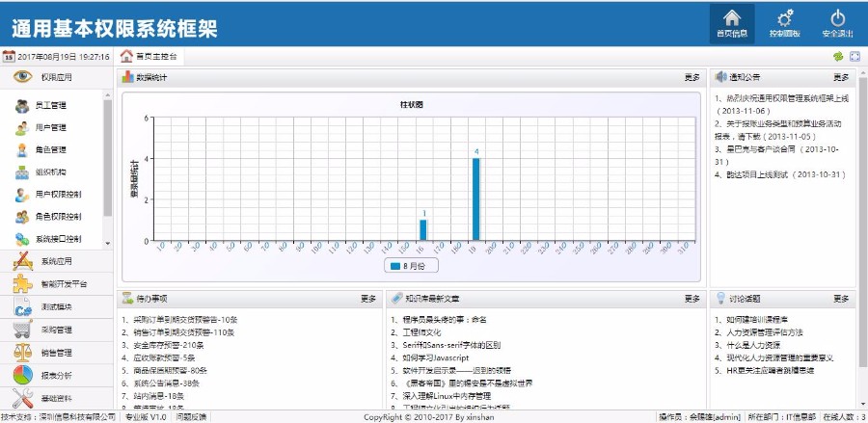This screenshot has height=423, width=868.
Task: Open notice 酷达项目上线测试
Action: (780, 174)
